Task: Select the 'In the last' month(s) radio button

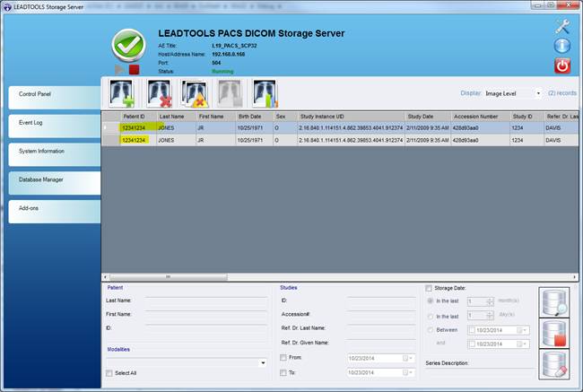Action: [431, 301]
